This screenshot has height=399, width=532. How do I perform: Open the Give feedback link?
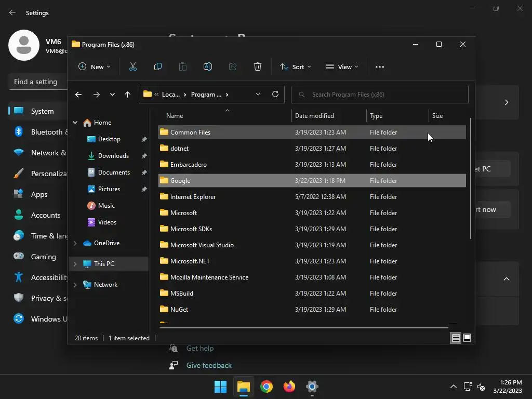tap(209, 365)
